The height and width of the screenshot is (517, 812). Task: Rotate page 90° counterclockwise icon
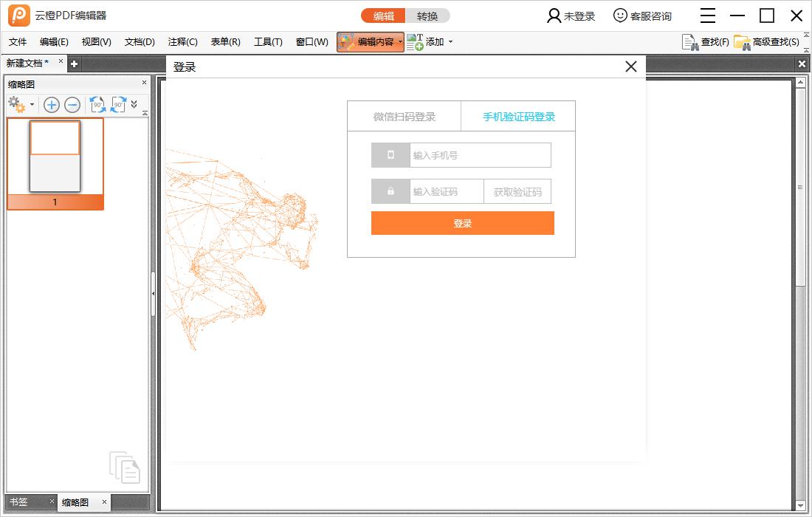[97, 105]
